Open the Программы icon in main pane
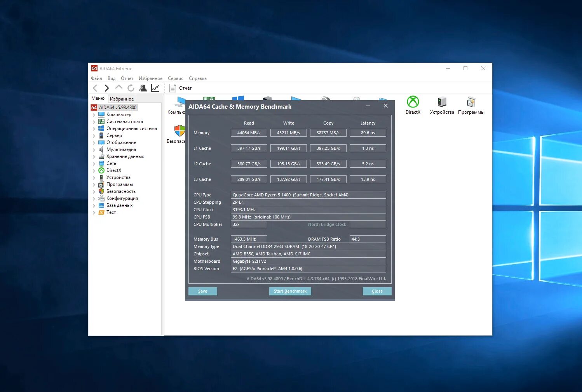582x392 pixels. pos(471,105)
